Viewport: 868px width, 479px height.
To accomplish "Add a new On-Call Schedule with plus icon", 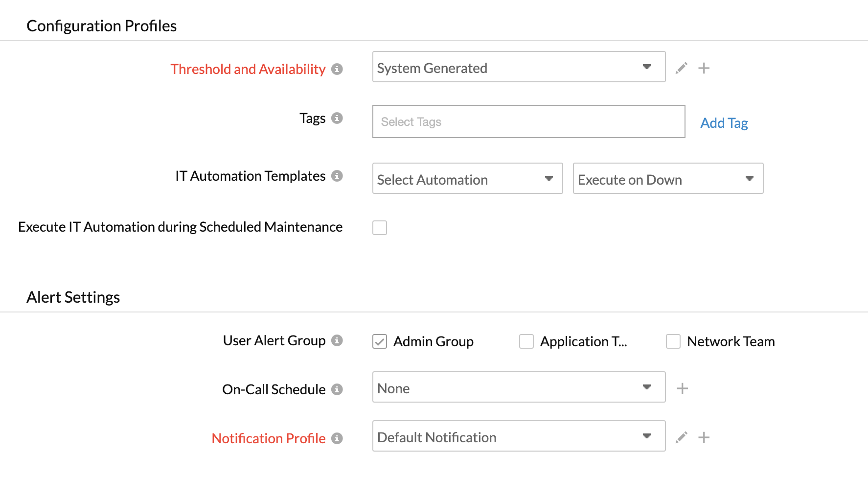I will click(682, 388).
